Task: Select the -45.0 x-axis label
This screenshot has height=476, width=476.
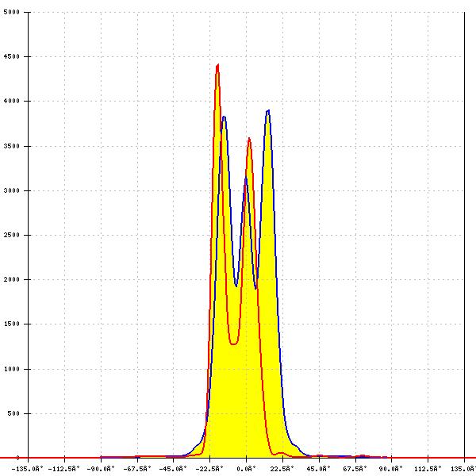Action: (173, 469)
